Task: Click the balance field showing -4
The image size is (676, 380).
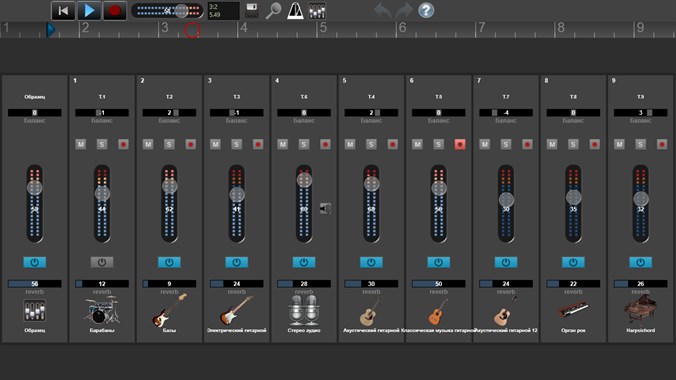Action: [x=506, y=113]
